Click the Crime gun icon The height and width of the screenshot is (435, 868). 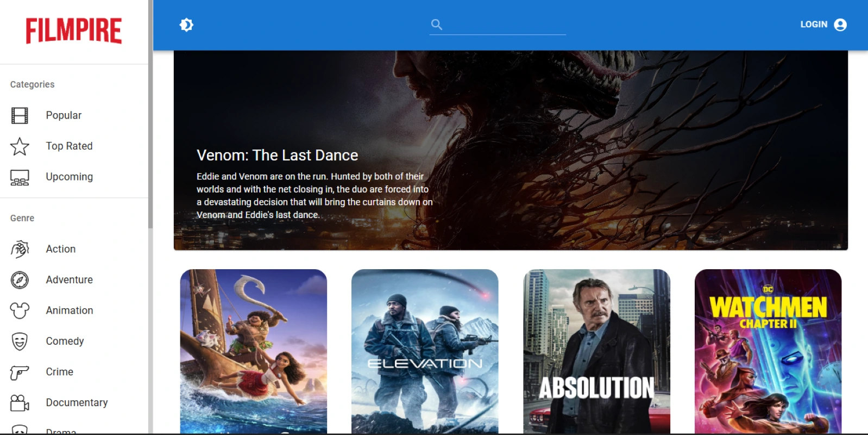click(20, 372)
